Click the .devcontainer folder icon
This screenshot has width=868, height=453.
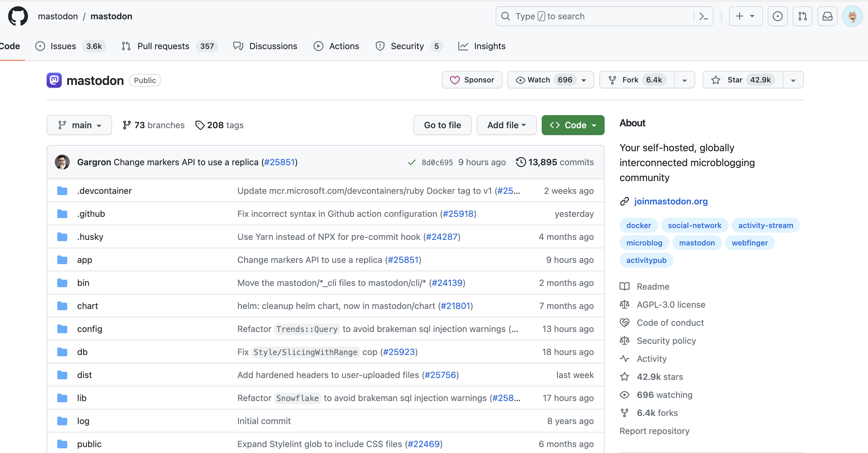[62, 191]
